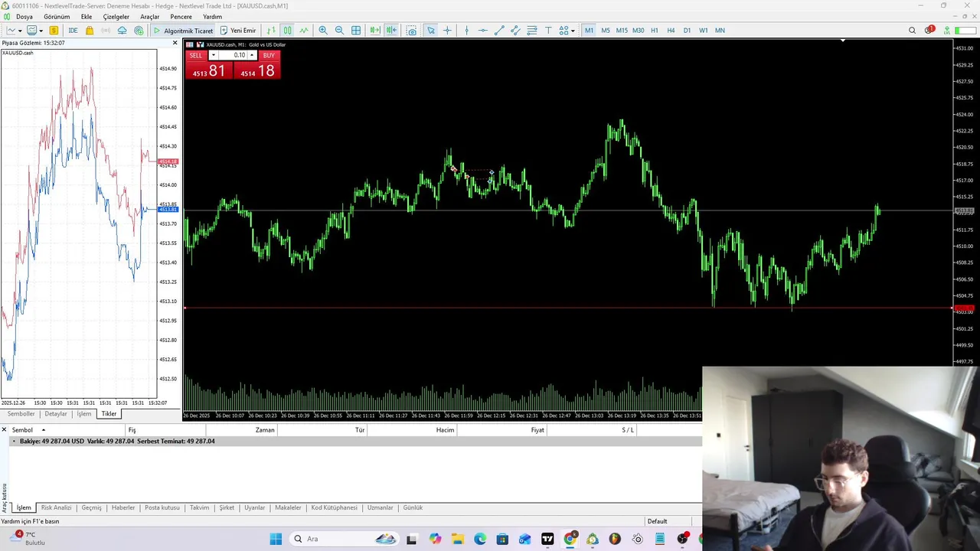This screenshot has width=980, height=551.
Task: Open the Risk Analizi tab
Action: (56, 507)
